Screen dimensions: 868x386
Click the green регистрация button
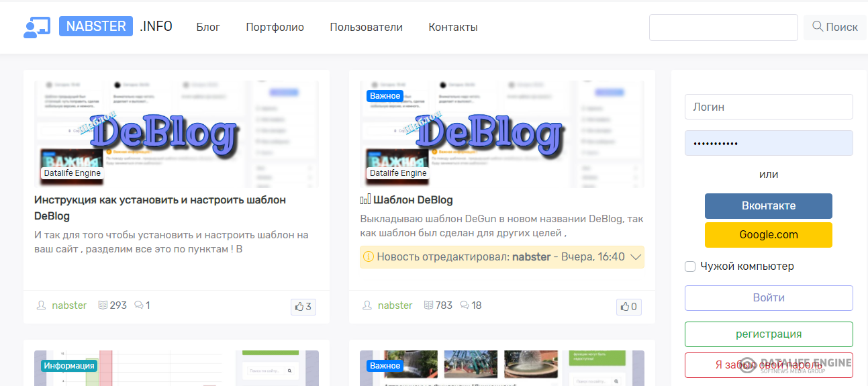coord(769,334)
